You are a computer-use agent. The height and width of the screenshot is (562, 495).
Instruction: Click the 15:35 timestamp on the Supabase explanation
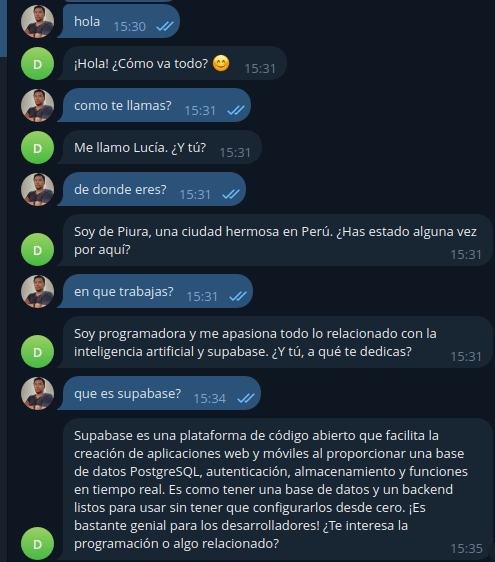(x=466, y=548)
